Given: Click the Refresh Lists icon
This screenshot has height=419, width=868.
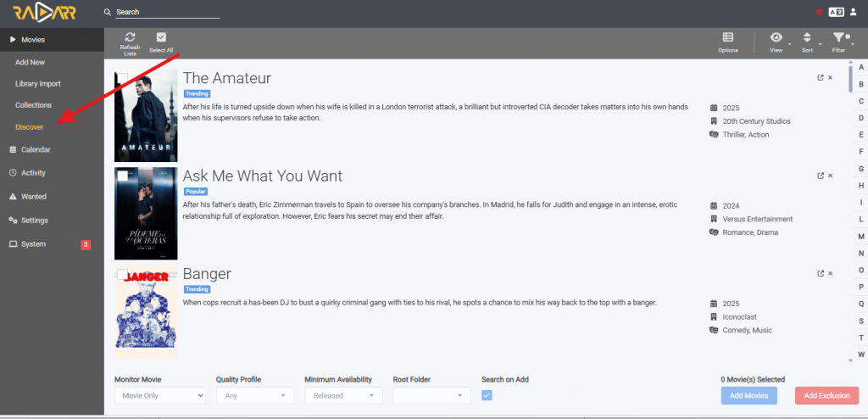Looking at the screenshot, I should pos(130,37).
